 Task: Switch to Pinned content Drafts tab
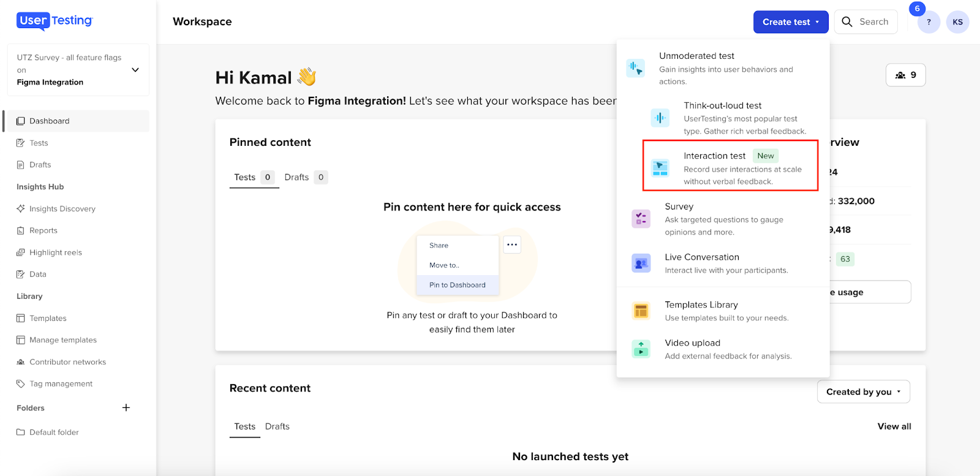point(306,177)
